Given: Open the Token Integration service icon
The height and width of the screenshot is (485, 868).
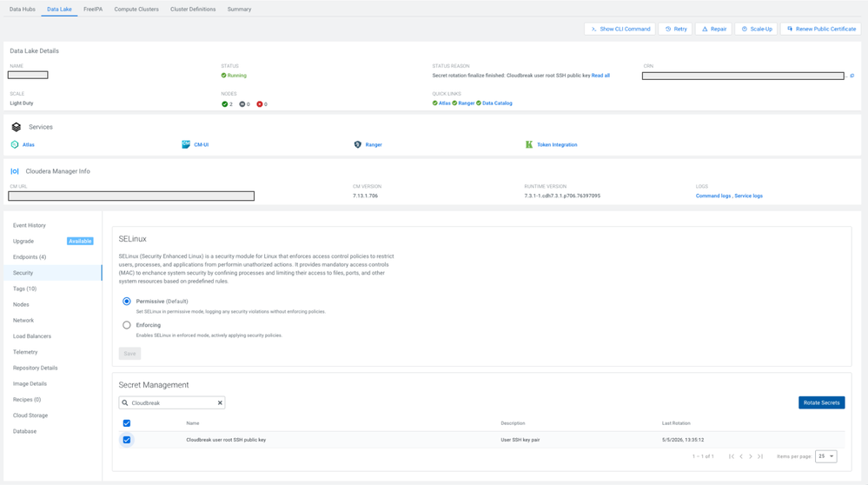Looking at the screenshot, I should pos(528,144).
